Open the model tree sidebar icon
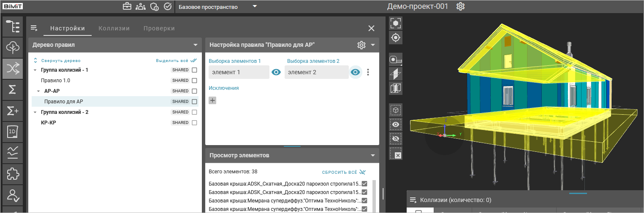 pyautogui.click(x=13, y=27)
